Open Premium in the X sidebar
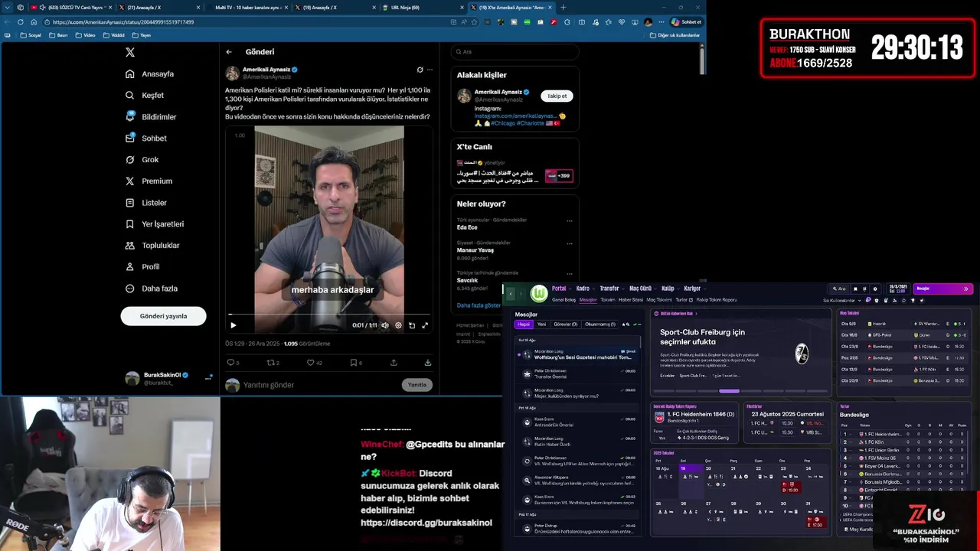This screenshot has height=551, width=980. 149,181
